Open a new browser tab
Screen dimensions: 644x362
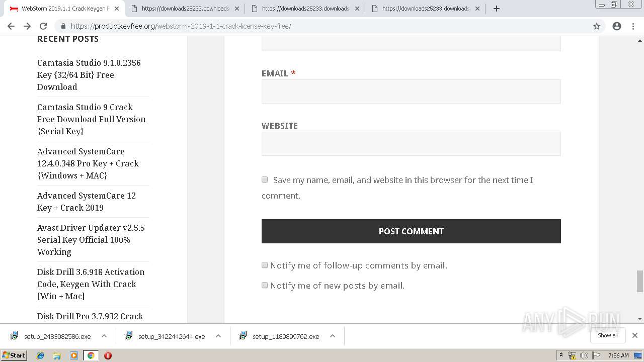tap(497, 9)
